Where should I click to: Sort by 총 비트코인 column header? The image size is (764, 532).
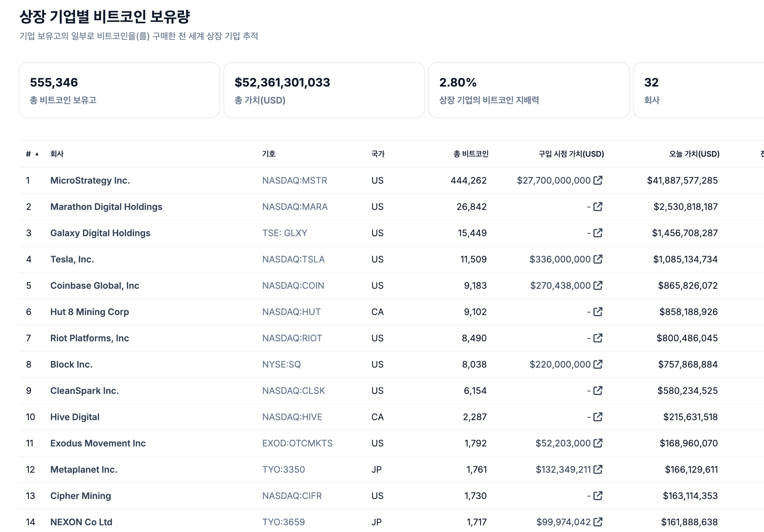[x=471, y=154]
